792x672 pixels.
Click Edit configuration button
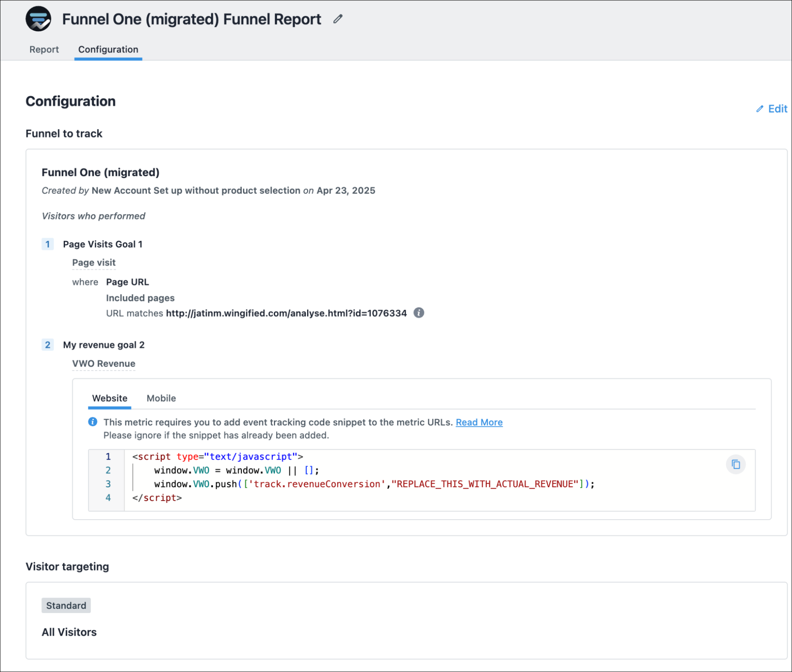click(x=771, y=109)
